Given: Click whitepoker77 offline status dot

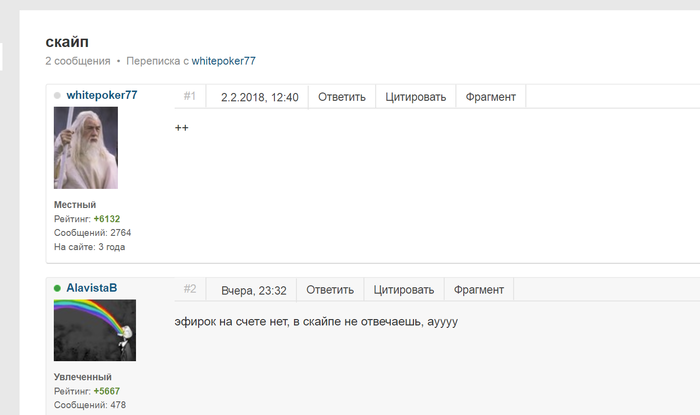Looking at the screenshot, I should (x=57, y=95).
